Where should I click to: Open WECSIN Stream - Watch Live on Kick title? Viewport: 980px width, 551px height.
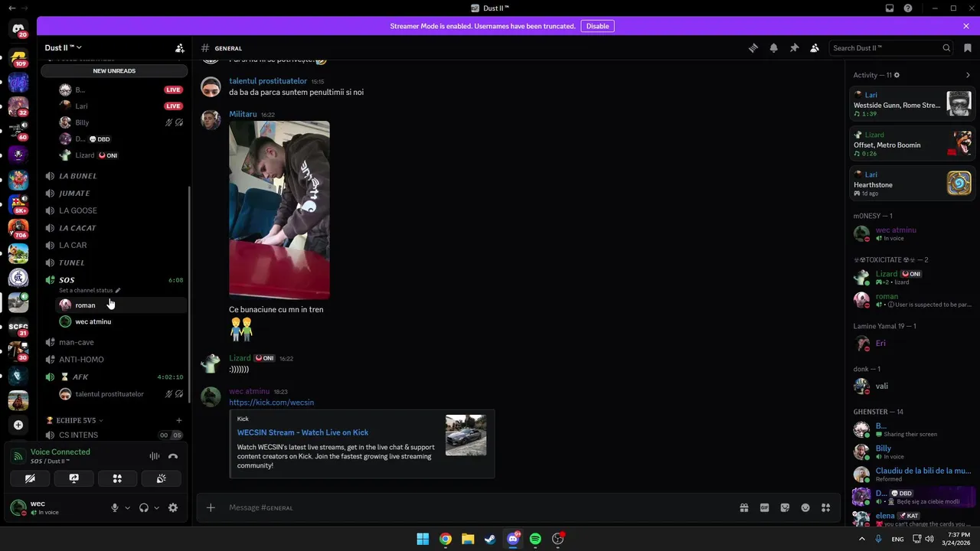click(302, 432)
